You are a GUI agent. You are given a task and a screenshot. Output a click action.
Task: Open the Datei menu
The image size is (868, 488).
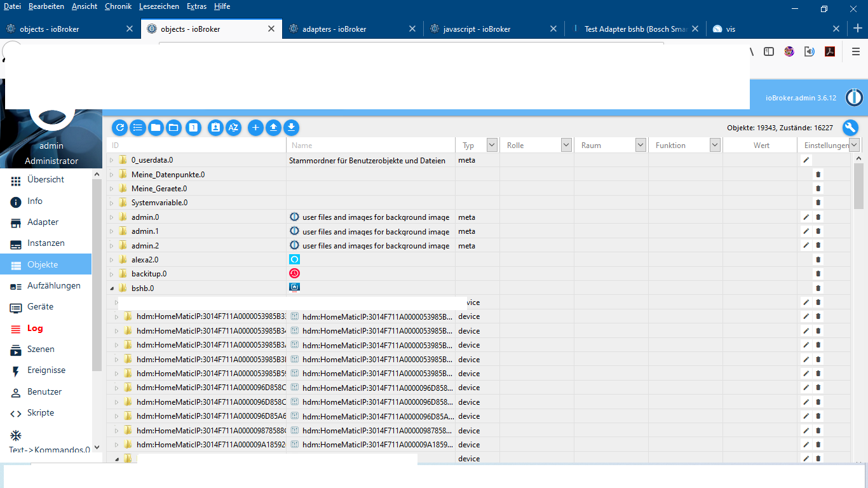[12, 6]
